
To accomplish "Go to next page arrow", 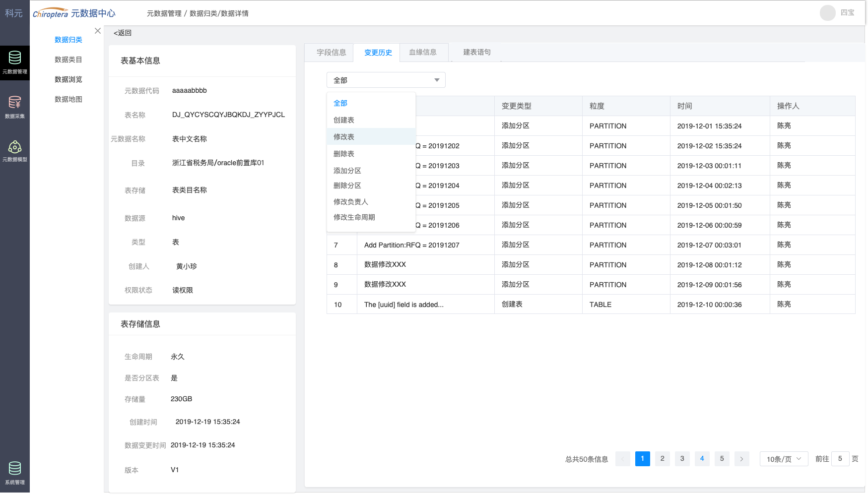I will (x=742, y=459).
